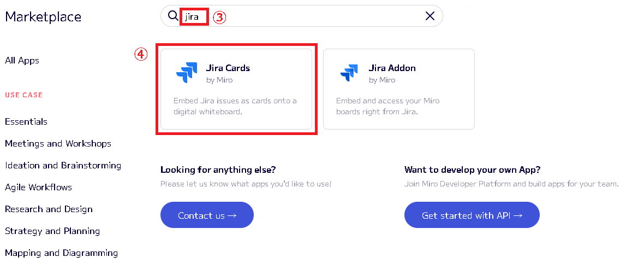
Task: Select Agile Workflows category
Action: point(38,188)
